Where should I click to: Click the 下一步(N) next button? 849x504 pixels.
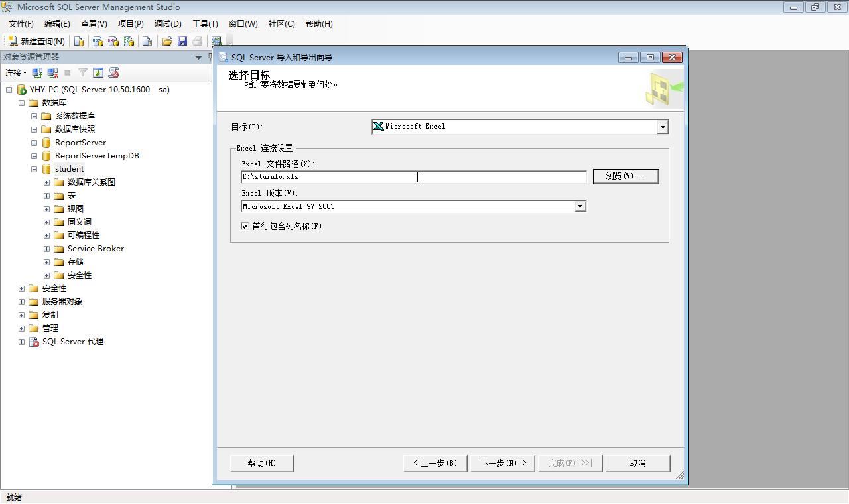coord(503,463)
